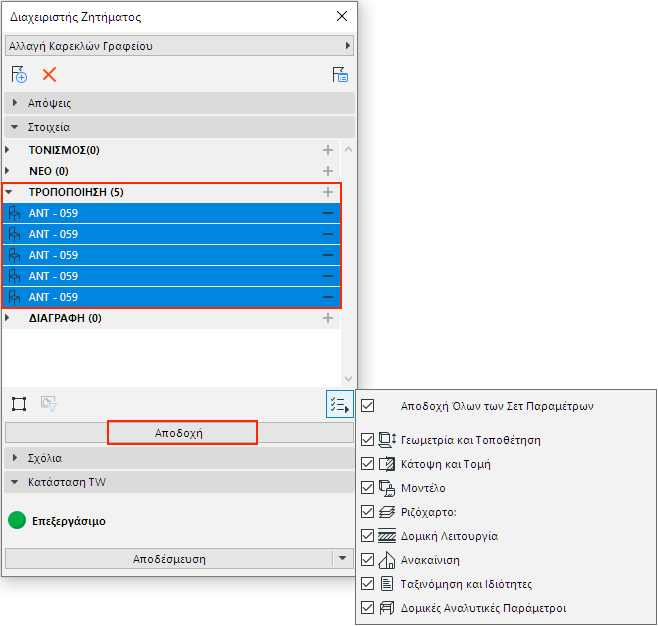This screenshot has width=658, height=626.
Task: Close the Διαχειριστής Ζητήματος panel
Action: (x=342, y=16)
